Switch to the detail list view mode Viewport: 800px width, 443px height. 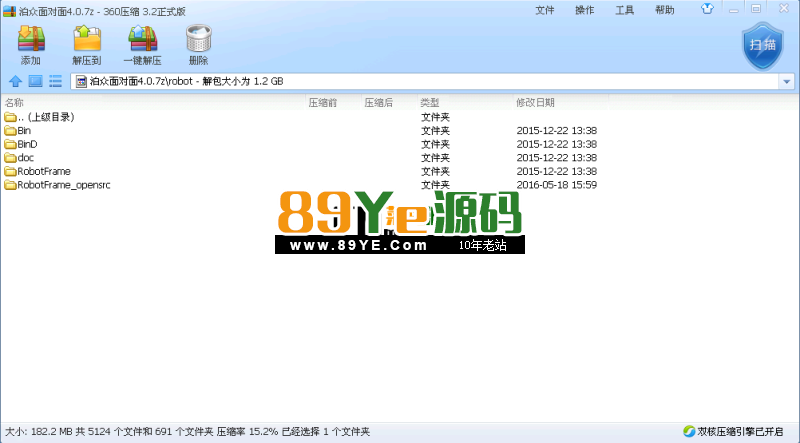pos(55,81)
